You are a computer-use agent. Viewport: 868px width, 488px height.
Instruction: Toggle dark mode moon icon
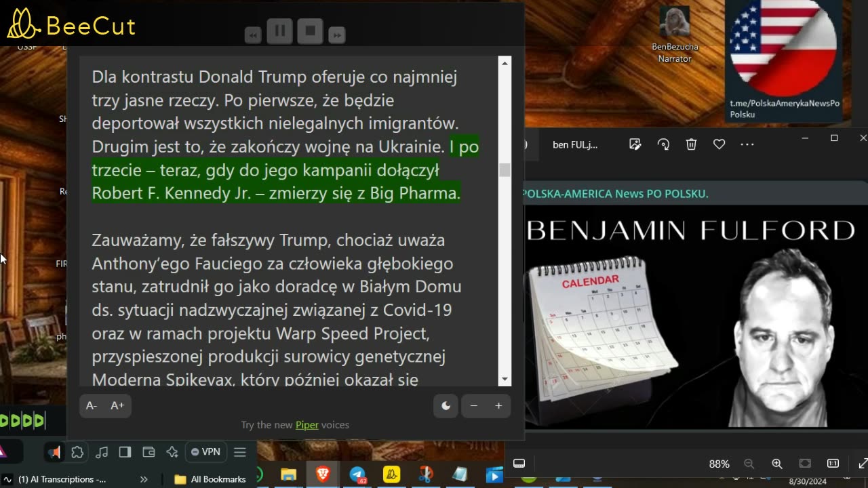pos(446,405)
